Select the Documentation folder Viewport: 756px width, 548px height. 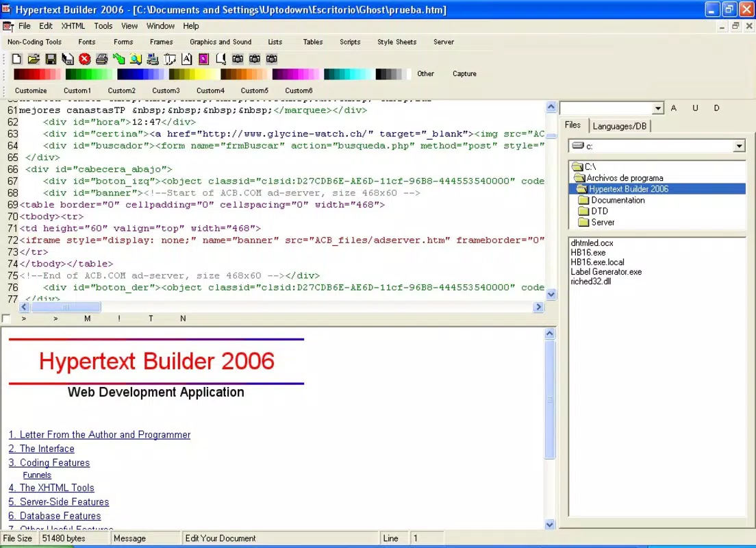pos(618,200)
